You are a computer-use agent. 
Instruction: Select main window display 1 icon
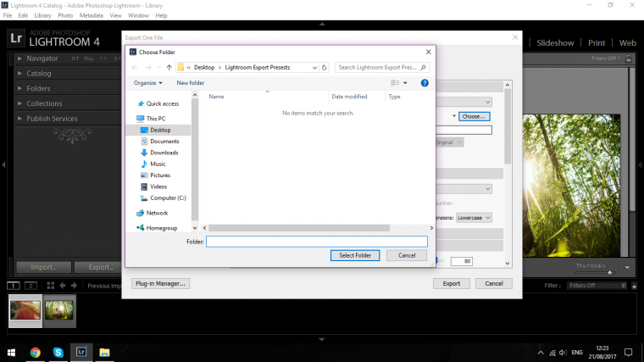tap(14, 286)
